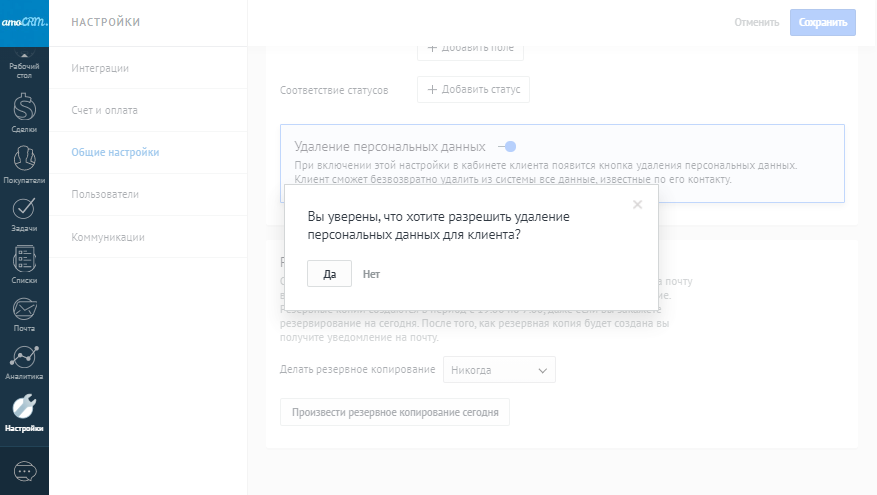
Task: Open the chat bubble icon at sidebar bottom
Action: point(24,472)
